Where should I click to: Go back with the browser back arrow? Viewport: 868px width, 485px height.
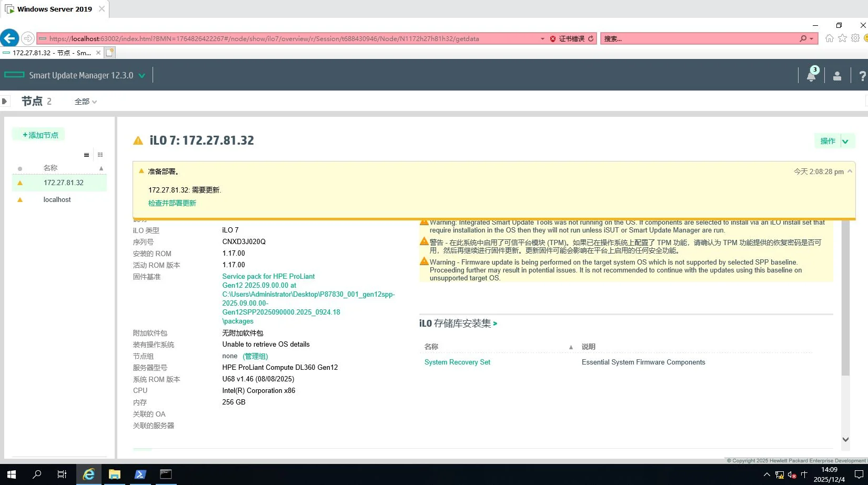(9, 38)
